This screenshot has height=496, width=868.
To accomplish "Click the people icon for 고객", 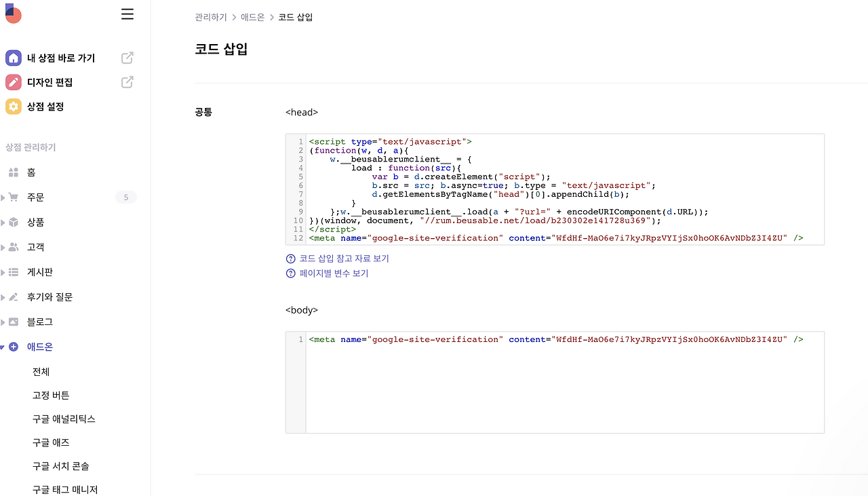I will point(14,247).
